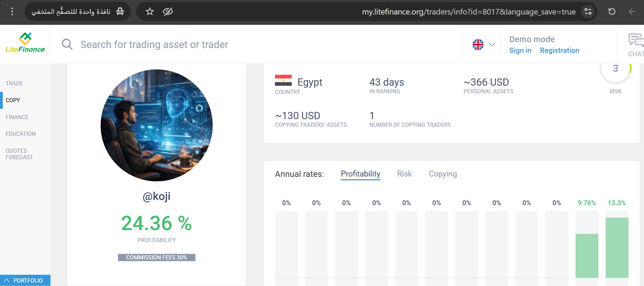Click the 13.3% profitability bar
644x286 pixels.
[x=617, y=247]
